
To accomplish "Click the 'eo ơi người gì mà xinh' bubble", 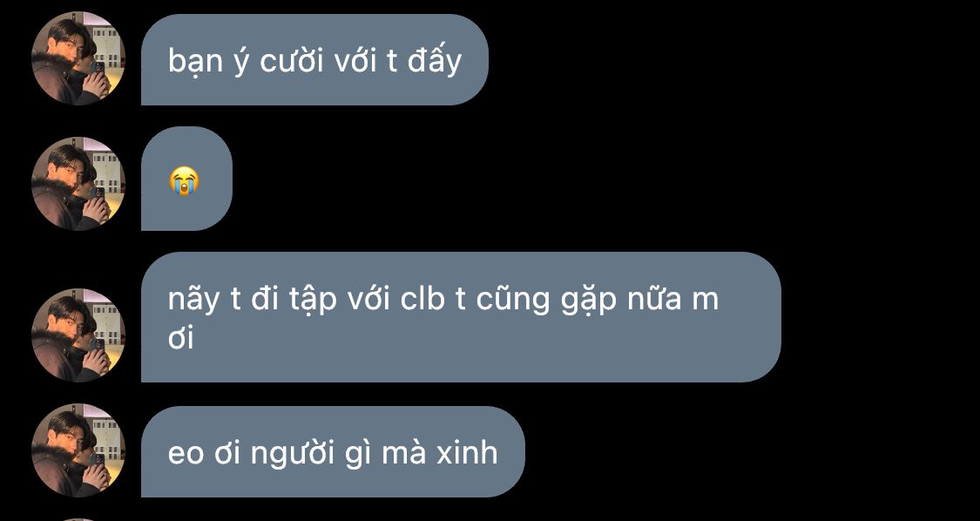I will pos(333,451).
